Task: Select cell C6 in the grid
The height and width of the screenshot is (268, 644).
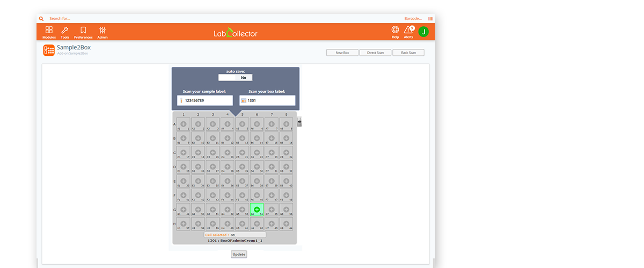Action: click(257, 153)
